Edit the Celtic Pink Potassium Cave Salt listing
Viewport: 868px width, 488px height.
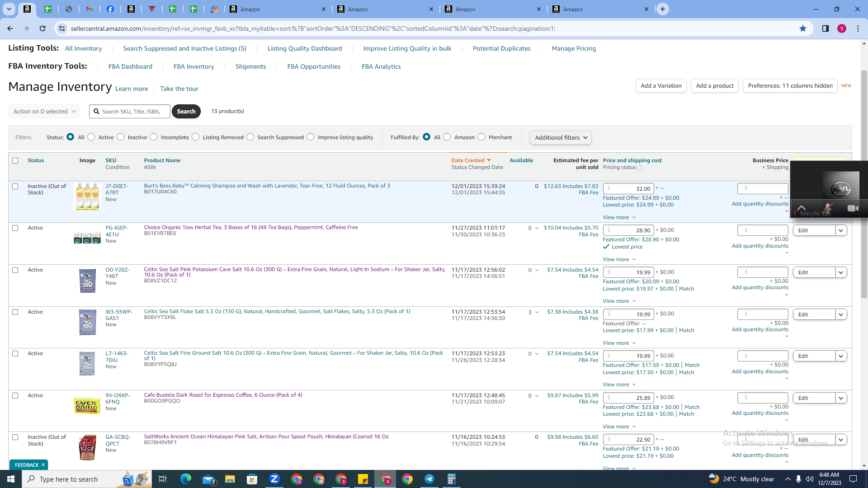pos(814,272)
